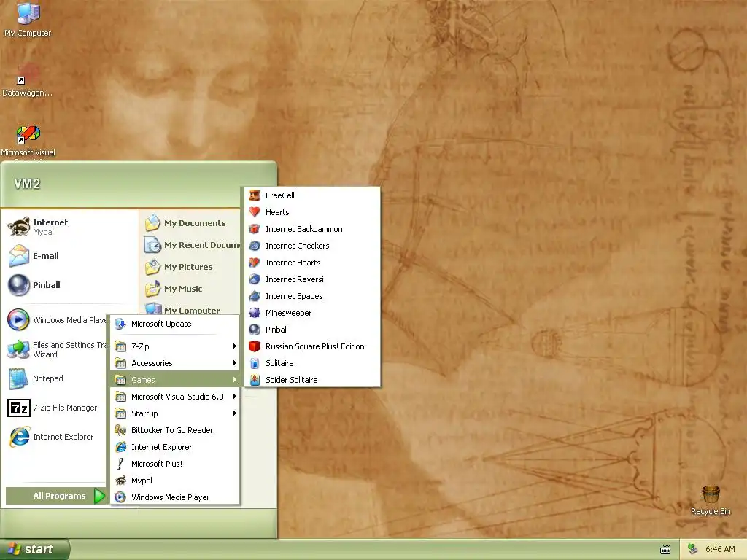Viewport: 747px width, 560px height.
Task: Click the Microsoft Update icon
Action: (120, 324)
